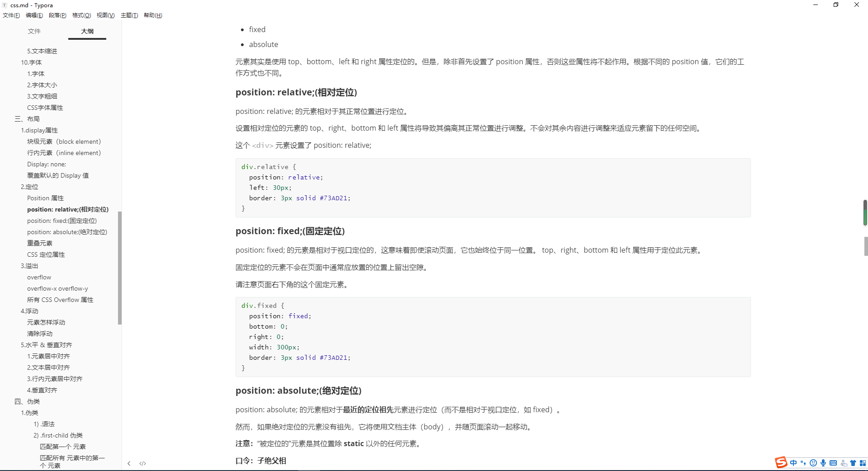
Task: Open the 段落(P) menu
Action: [57, 15]
